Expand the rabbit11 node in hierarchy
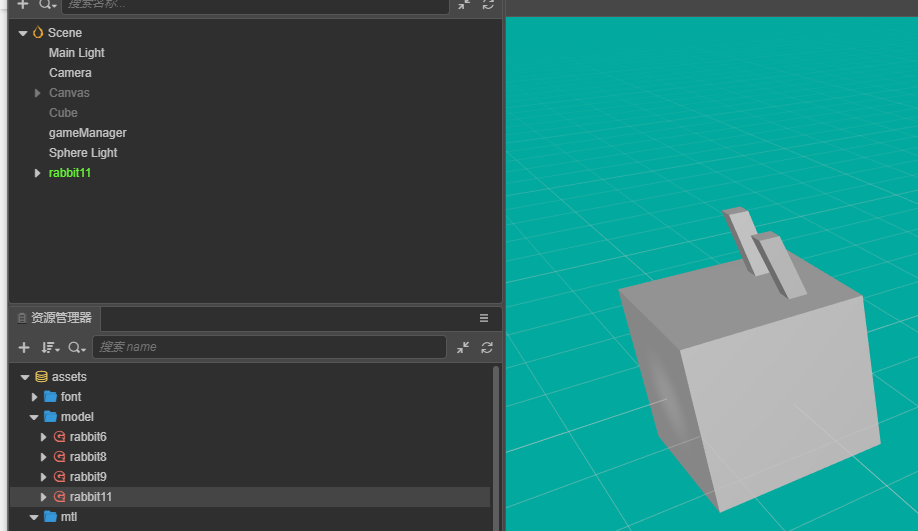This screenshot has width=918, height=531. point(37,173)
